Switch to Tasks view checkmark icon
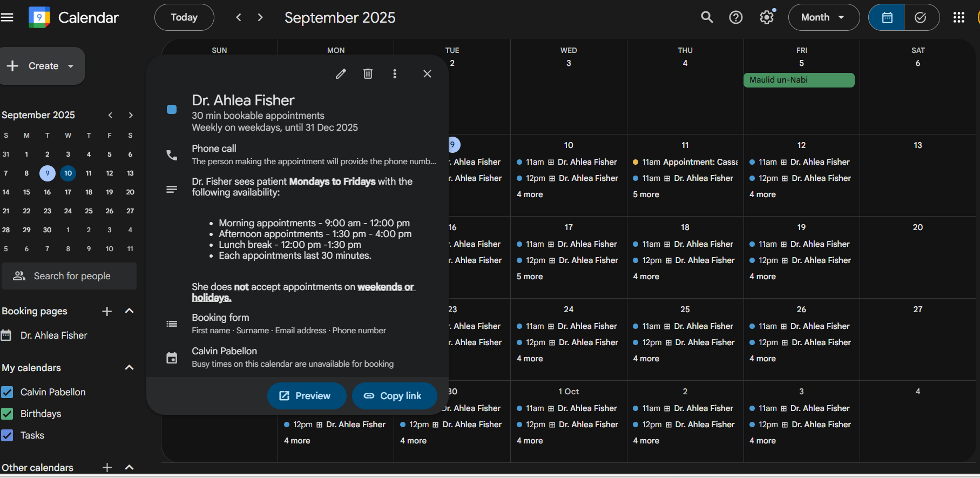The height and width of the screenshot is (478, 980). 921,17
